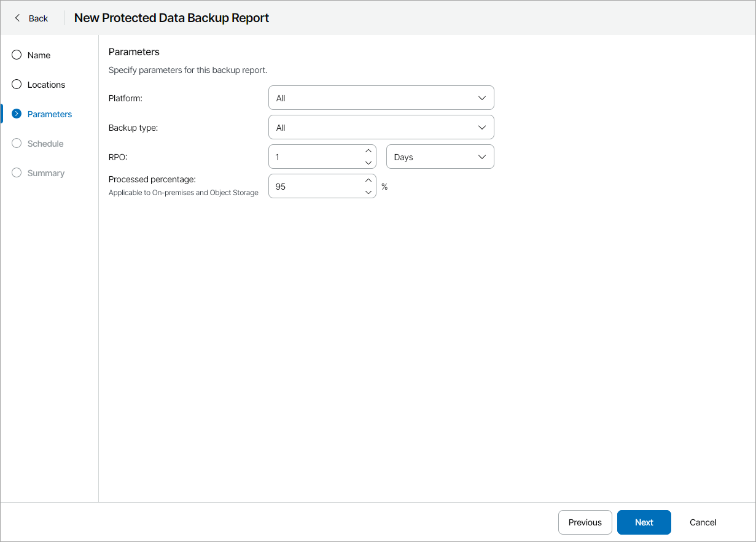Image resolution: width=756 pixels, height=542 pixels.
Task: Select the Name wizard step
Action: tap(39, 55)
